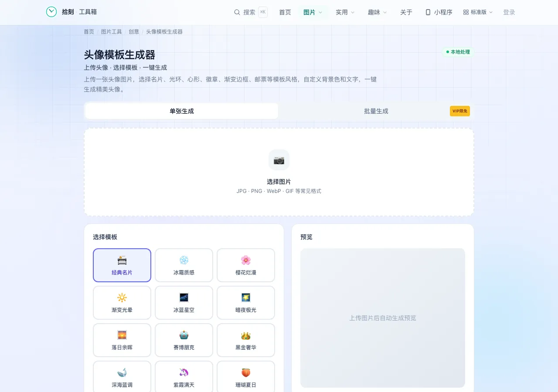Click the 头像模板生成器 breadcrumb text
Screen dimensions: 558x392
(164, 32)
